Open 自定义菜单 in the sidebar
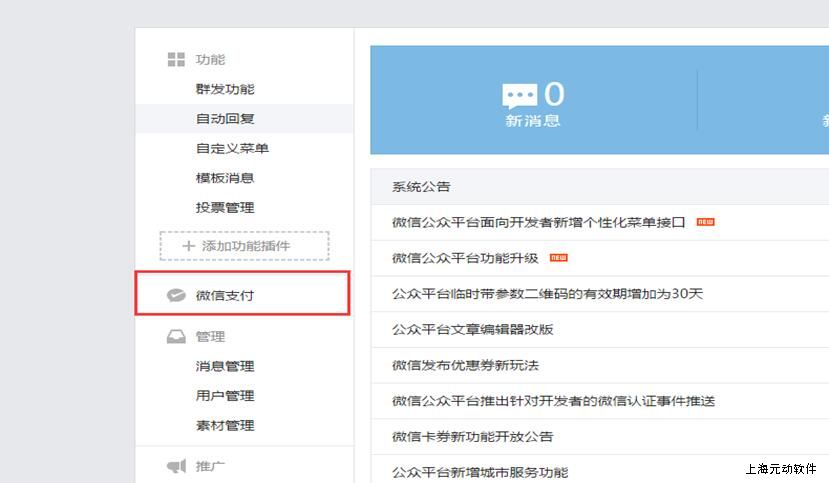829x483 pixels. [x=232, y=149]
